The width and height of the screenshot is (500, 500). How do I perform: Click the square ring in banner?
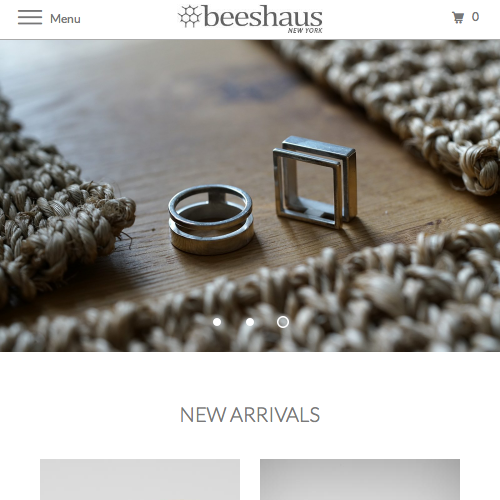(x=315, y=182)
